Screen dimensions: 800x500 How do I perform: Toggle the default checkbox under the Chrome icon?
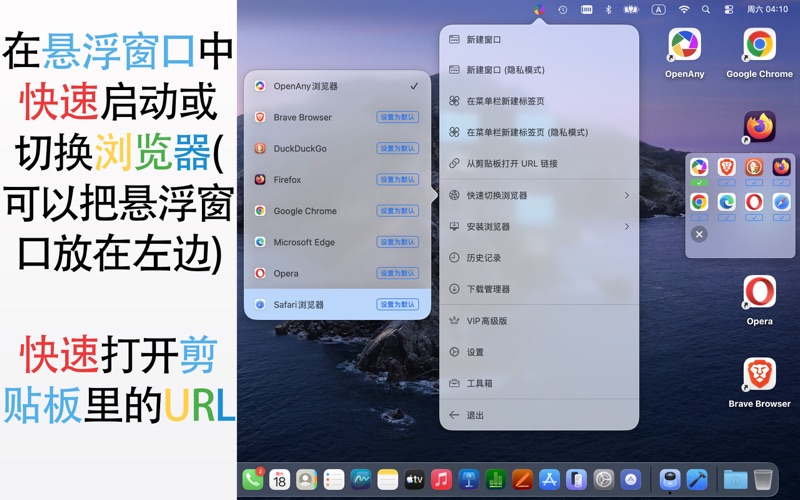point(699,217)
